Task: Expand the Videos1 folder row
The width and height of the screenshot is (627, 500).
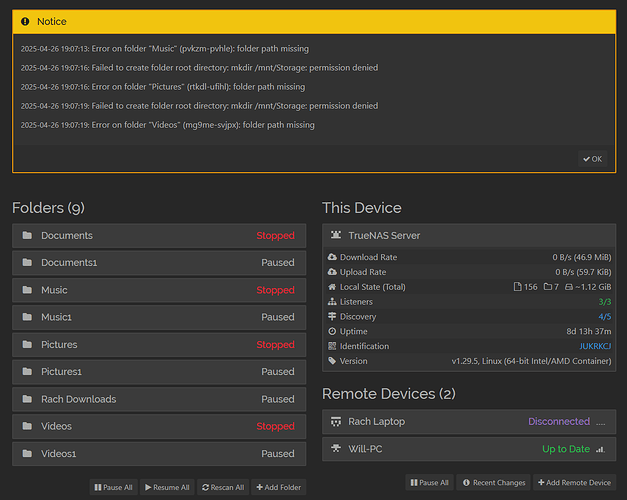Action: click(x=159, y=454)
